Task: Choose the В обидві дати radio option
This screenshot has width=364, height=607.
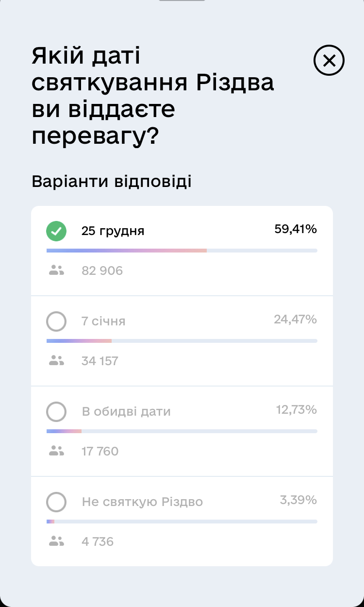Action: [x=56, y=412]
